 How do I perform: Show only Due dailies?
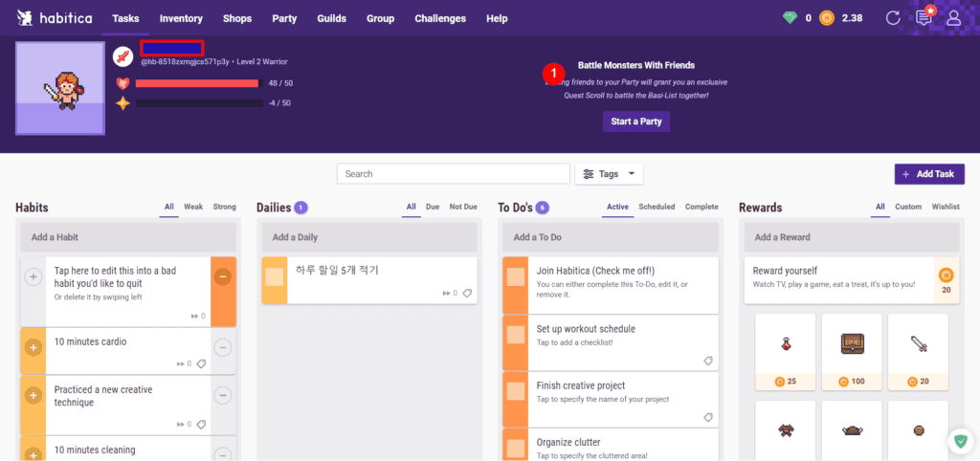pyautogui.click(x=433, y=207)
